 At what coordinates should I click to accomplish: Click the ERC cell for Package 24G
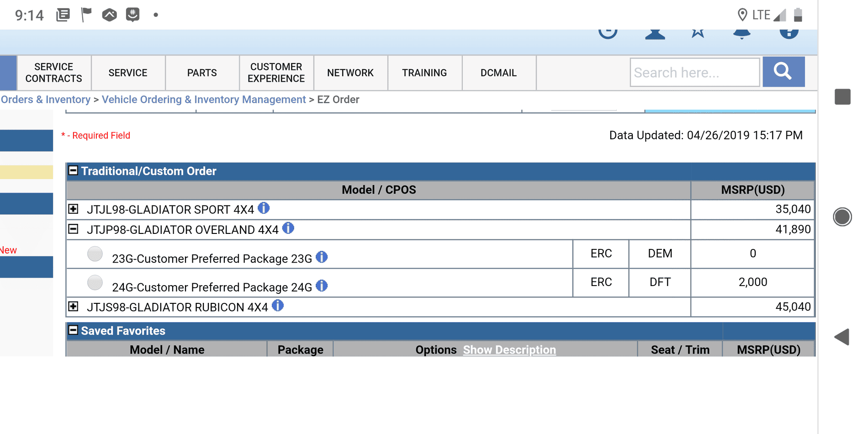[x=601, y=282]
